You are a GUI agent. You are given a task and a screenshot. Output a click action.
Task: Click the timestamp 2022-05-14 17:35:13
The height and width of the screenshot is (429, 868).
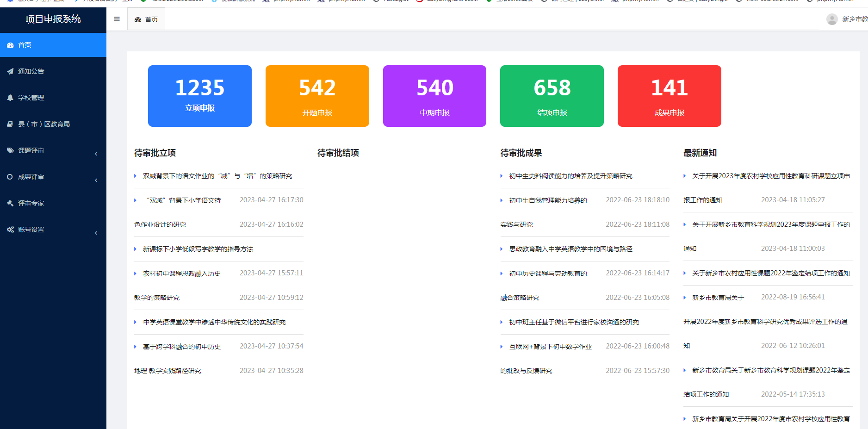793,394
